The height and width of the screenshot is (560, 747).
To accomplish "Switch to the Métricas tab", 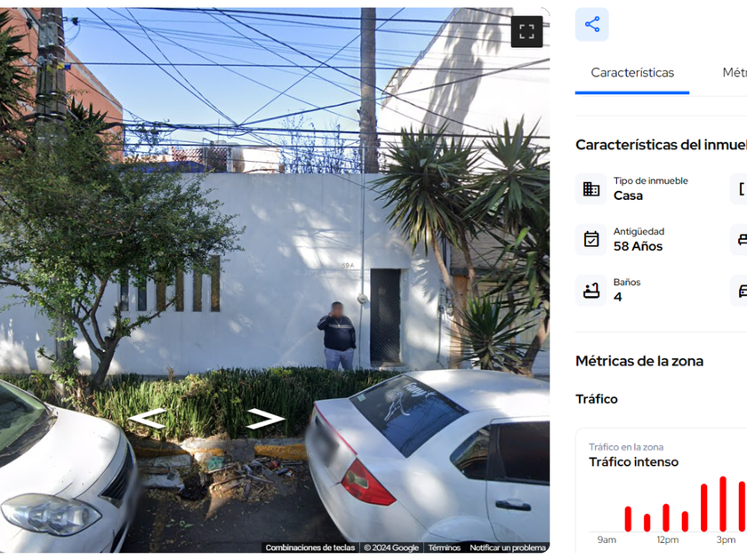I will tap(735, 73).
